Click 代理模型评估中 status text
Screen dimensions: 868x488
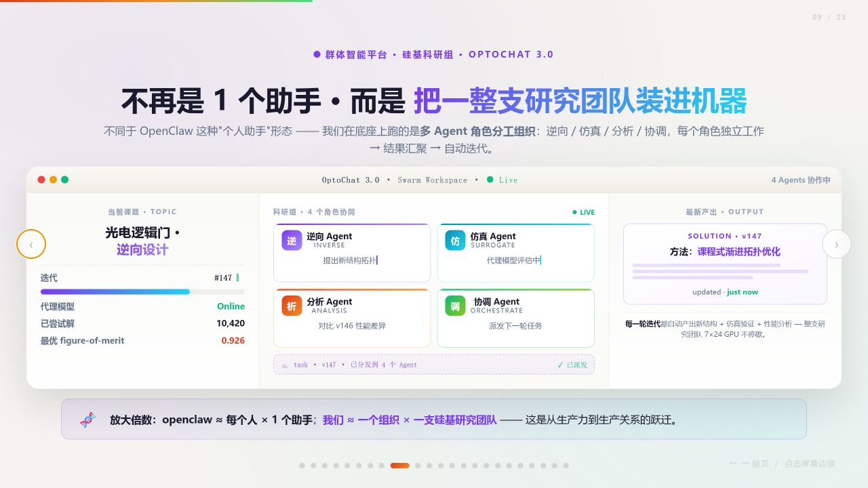(513, 260)
